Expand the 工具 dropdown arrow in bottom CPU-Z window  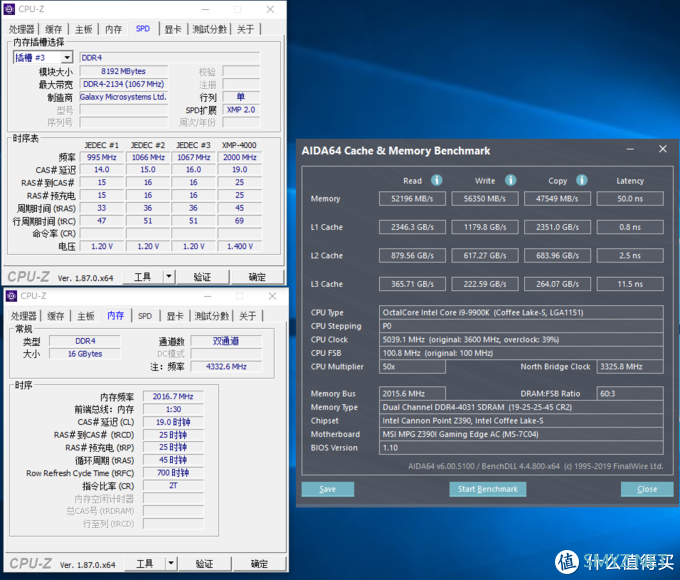[x=171, y=563]
